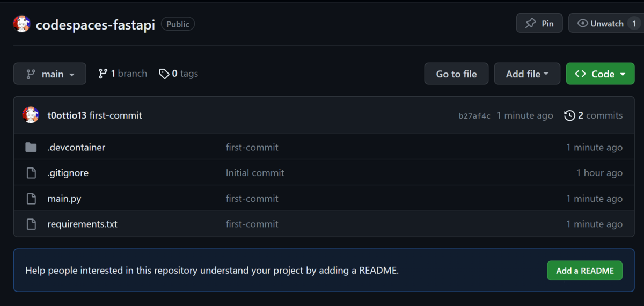The height and width of the screenshot is (306, 644).
Task: Open the green Code dropdown
Action: pyautogui.click(x=600, y=74)
